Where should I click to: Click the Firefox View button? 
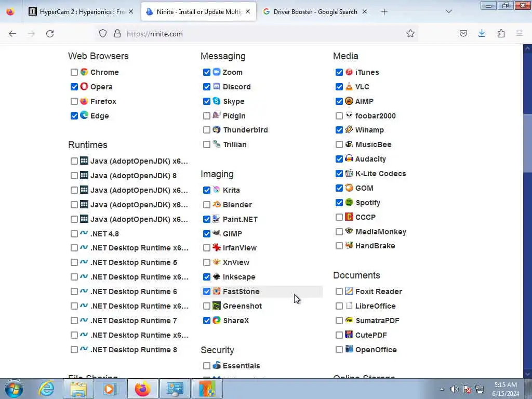[10, 11]
